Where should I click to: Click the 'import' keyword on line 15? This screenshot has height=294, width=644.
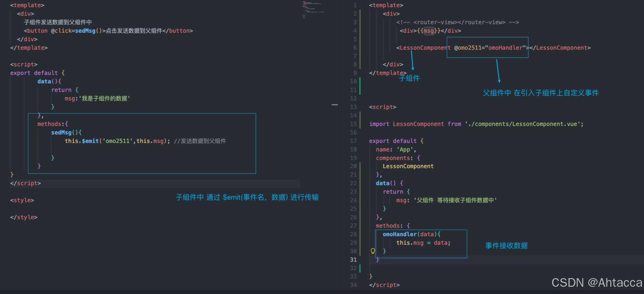pos(379,124)
